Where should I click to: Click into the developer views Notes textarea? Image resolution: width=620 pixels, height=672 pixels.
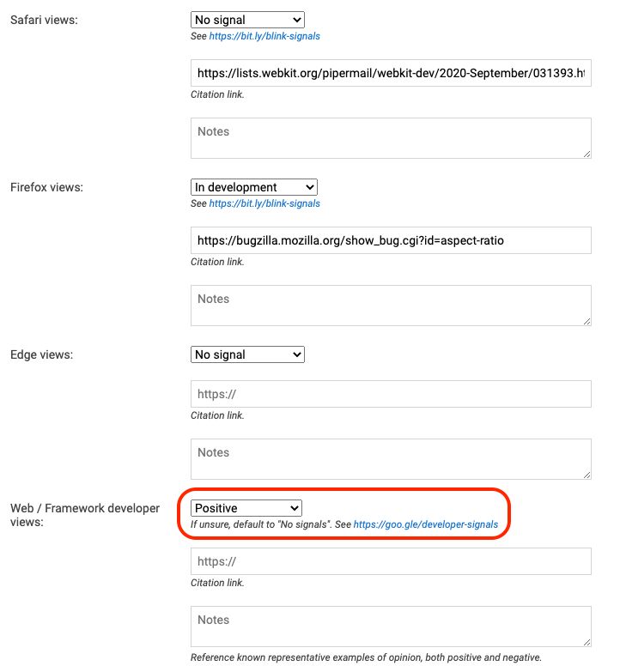point(391,626)
